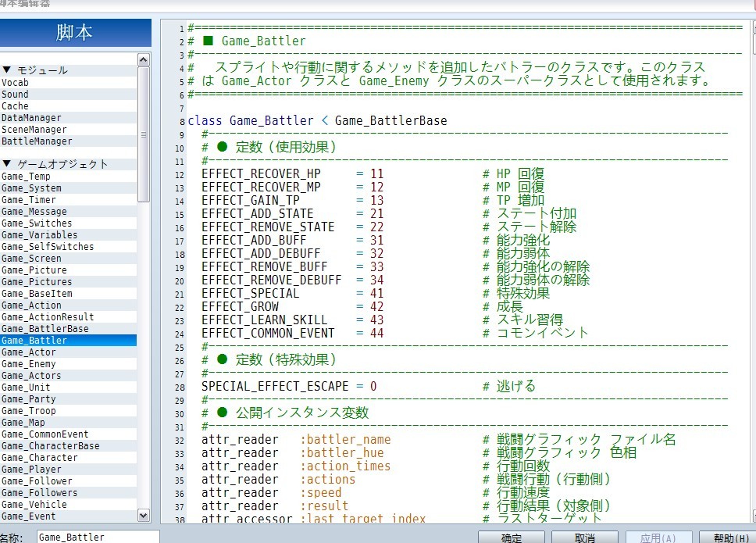756x543 pixels.
Task: Select the Game_Follower script
Action: click(69, 480)
